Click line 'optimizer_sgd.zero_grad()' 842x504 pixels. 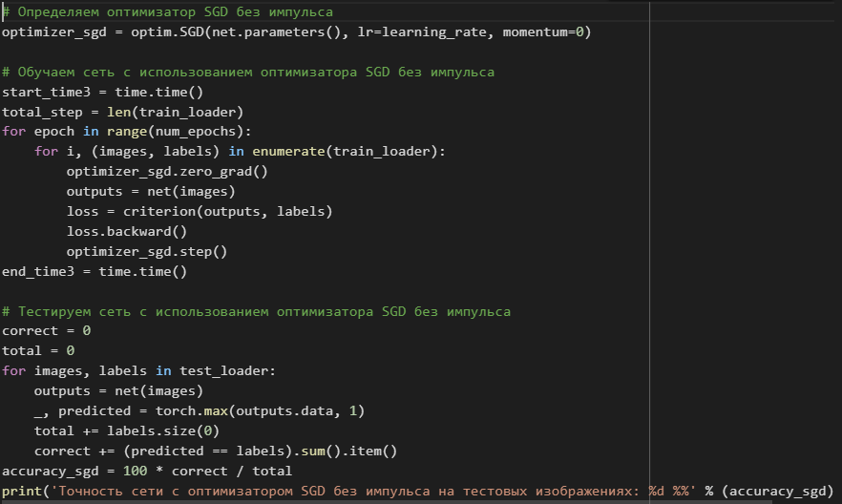click(167, 172)
